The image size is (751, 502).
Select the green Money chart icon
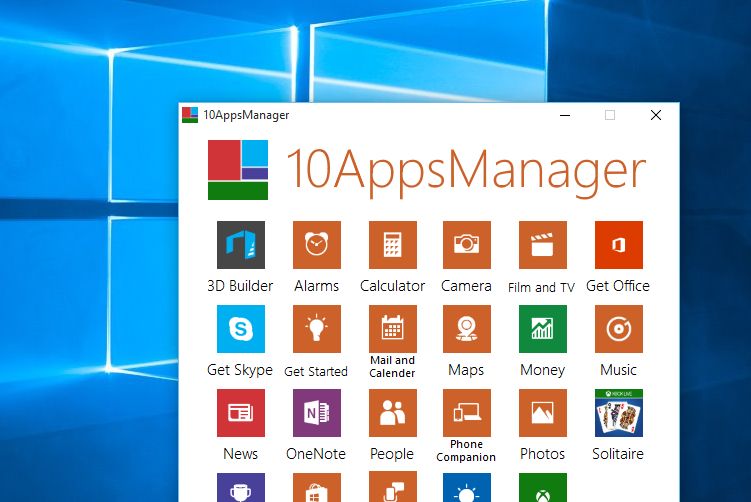point(543,329)
